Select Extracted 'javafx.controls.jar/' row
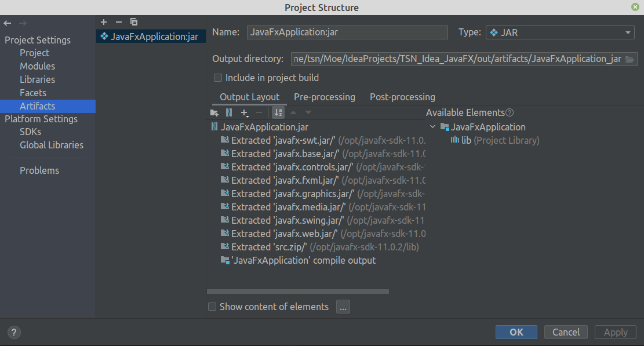Image resolution: width=644 pixels, height=346 pixels. coord(316,167)
